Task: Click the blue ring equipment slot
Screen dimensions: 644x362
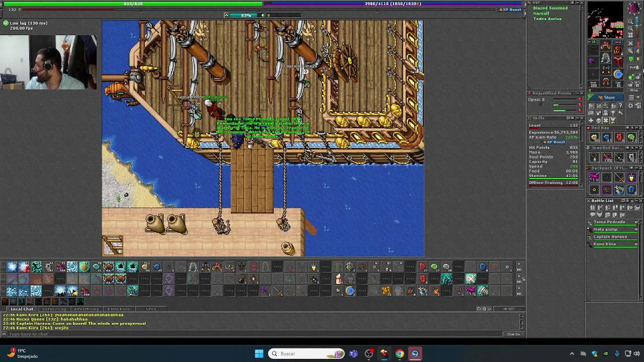Action: [618, 74]
